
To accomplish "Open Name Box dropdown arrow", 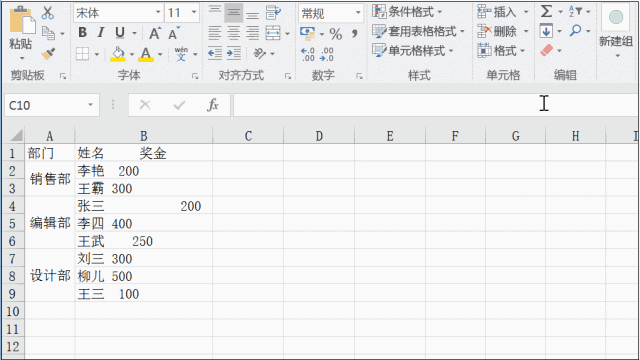I will (91, 105).
